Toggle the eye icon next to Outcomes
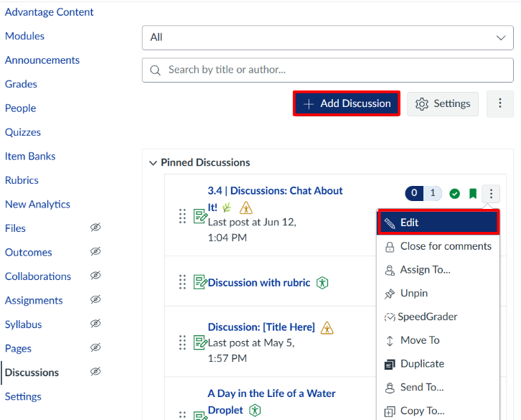Viewport: 521px width, 420px height. coord(95,252)
